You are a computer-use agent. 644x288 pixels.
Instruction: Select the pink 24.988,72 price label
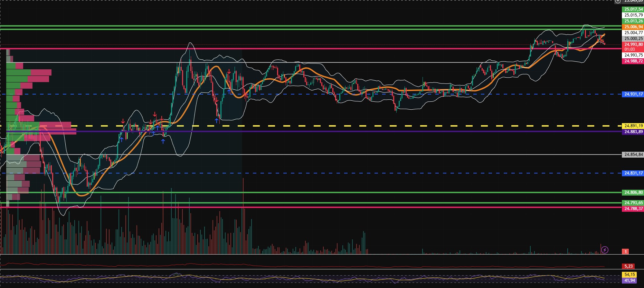633,61
